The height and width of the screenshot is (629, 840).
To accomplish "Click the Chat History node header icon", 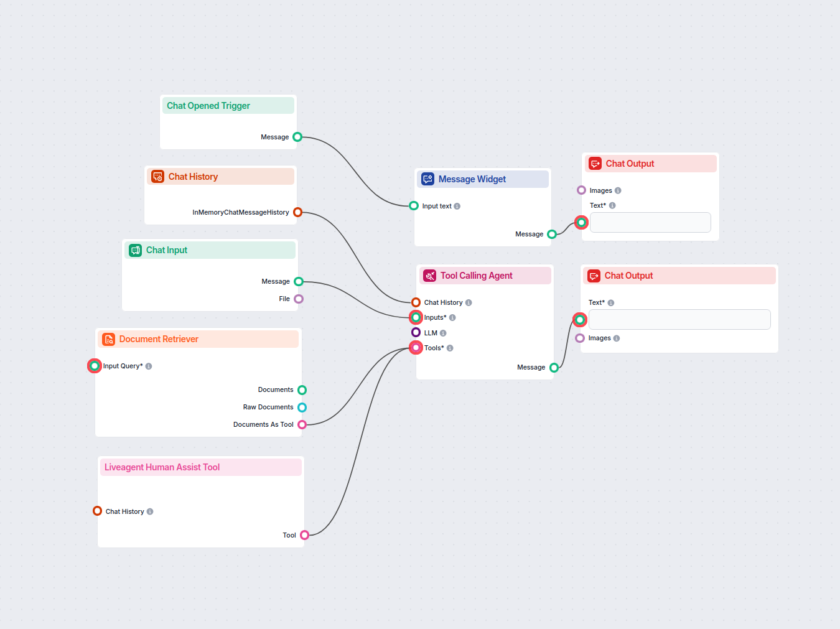I will coord(157,176).
